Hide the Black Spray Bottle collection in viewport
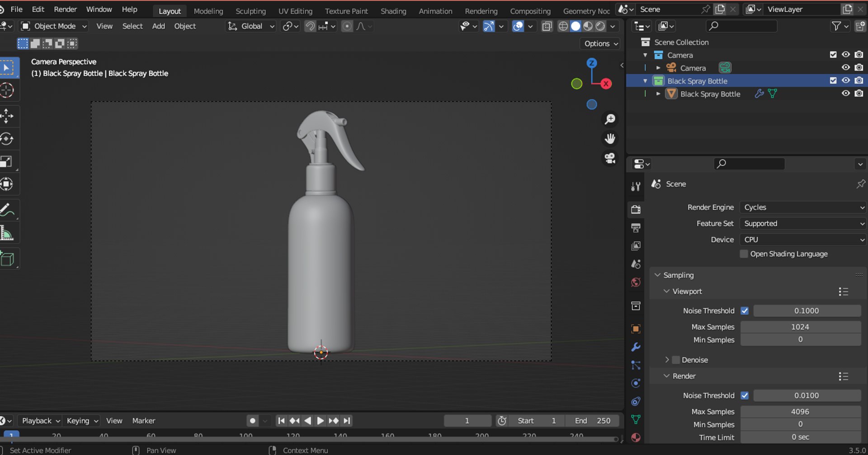The height and width of the screenshot is (455, 868). (845, 81)
